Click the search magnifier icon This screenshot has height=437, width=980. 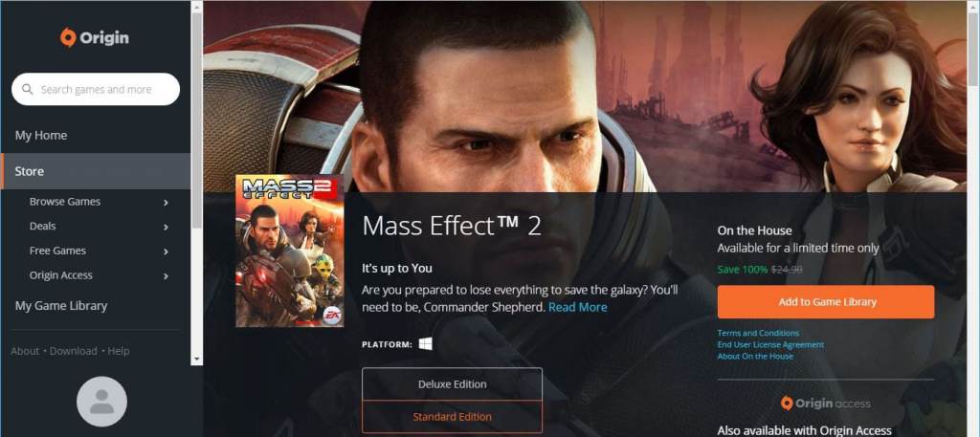coord(28,89)
